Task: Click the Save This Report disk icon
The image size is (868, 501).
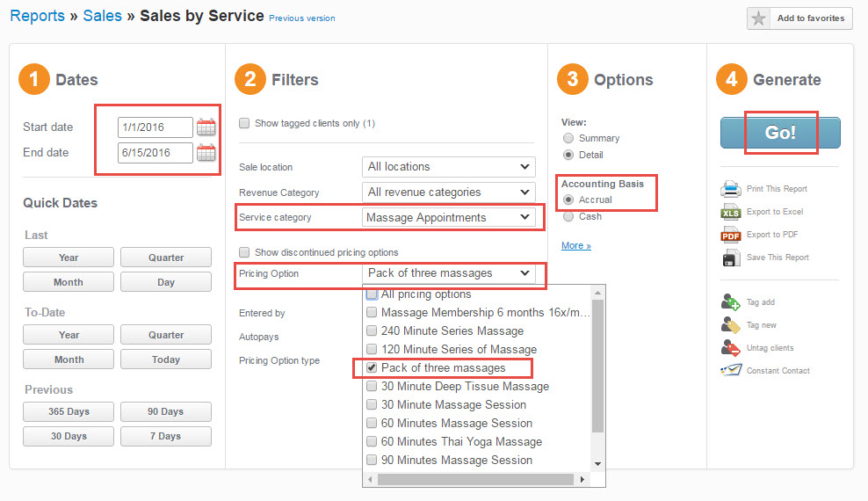Action: [x=731, y=258]
